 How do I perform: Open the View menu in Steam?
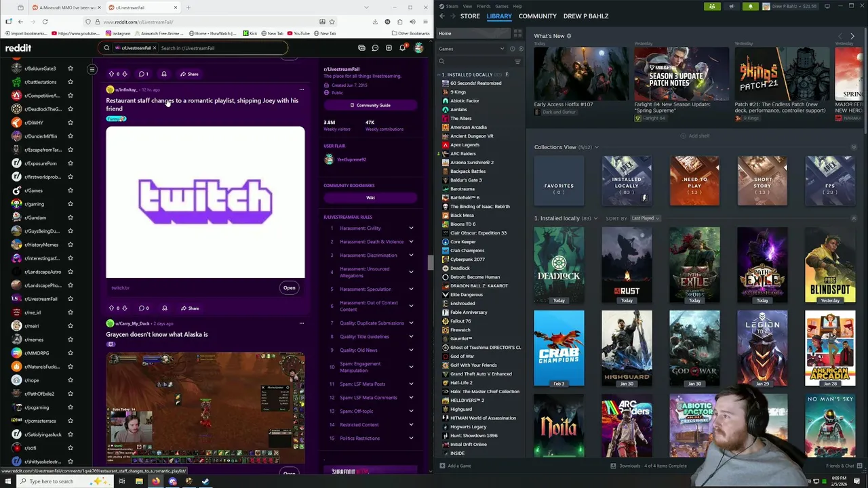pos(467,6)
